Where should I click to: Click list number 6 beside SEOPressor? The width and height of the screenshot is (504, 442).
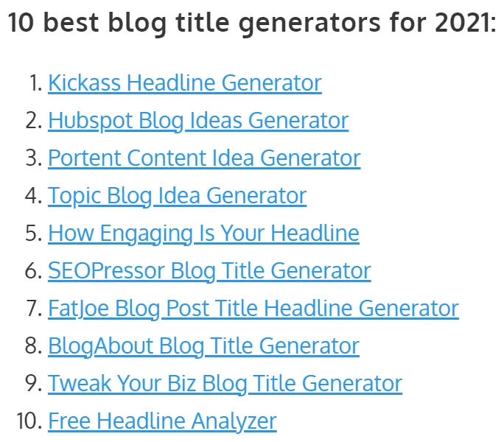pyautogui.click(x=34, y=270)
